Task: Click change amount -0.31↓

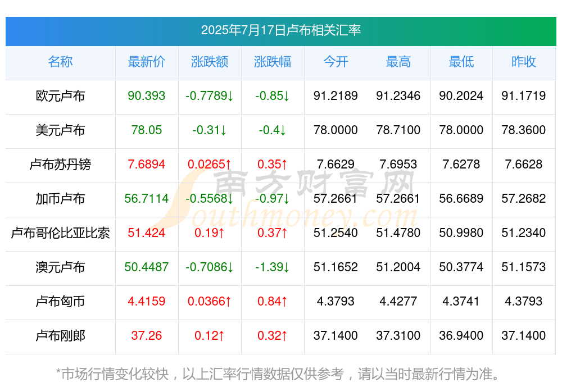Action: click(x=210, y=130)
